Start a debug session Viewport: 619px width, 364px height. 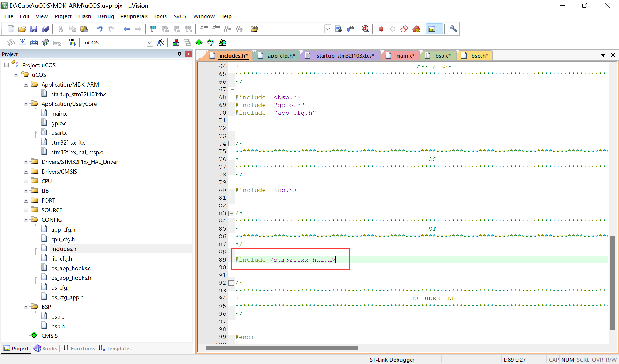coord(365,29)
